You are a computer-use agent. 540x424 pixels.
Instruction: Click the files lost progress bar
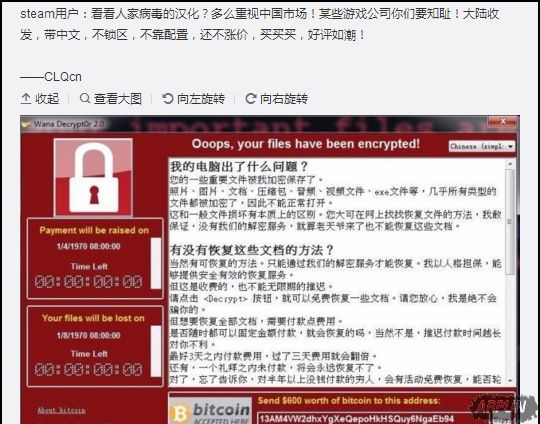pos(156,351)
